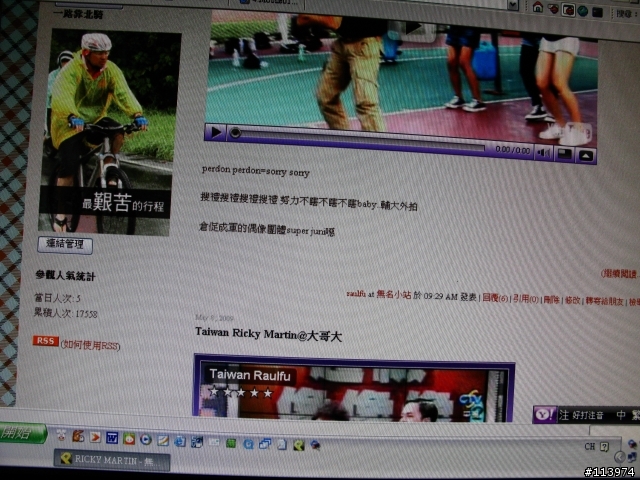Screen dimensions: 640x480
Task: Open the 開始 Start button
Action: [x=22, y=433]
